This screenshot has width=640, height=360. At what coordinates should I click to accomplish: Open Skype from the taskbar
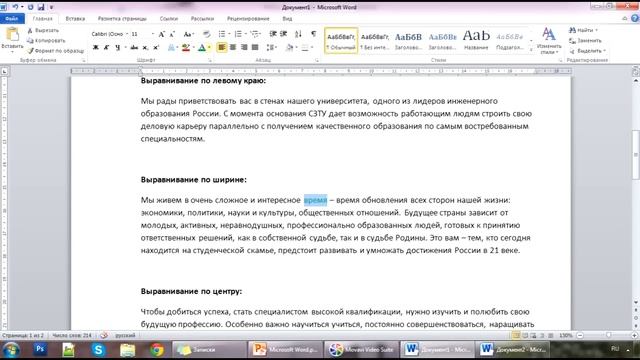point(98,349)
